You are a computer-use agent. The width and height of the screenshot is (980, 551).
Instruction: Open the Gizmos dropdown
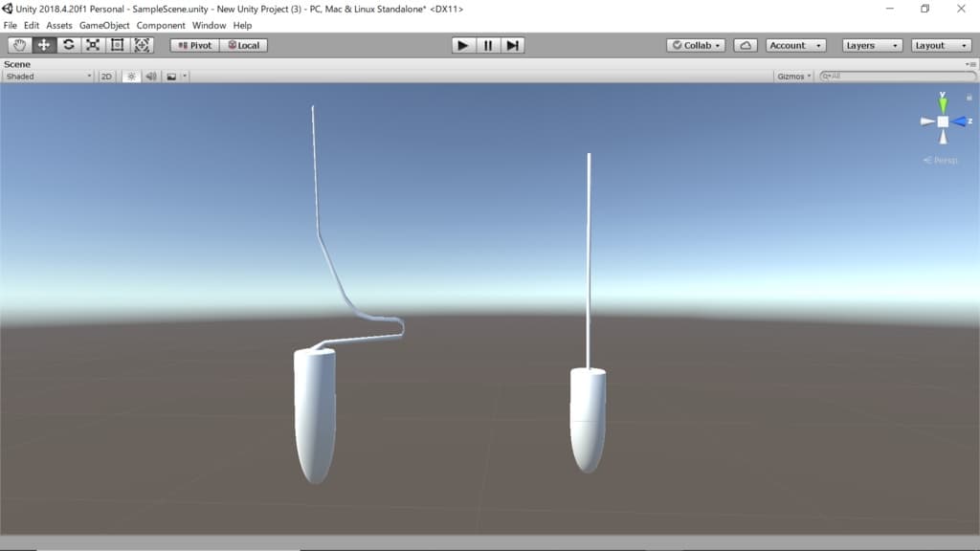(793, 77)
